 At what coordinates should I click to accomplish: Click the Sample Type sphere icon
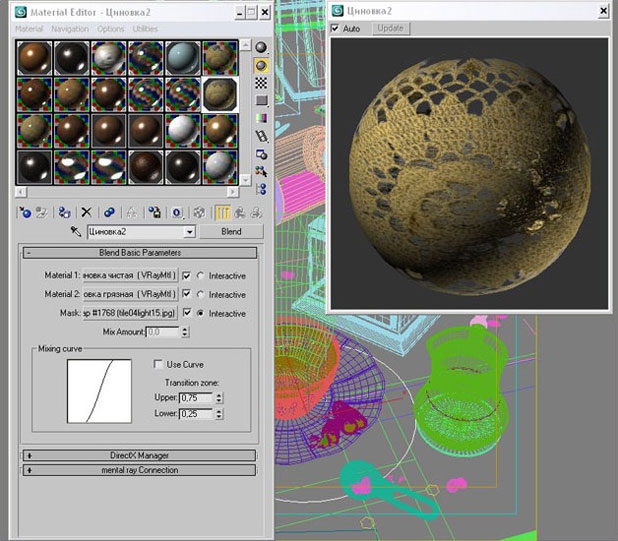point(261,47)
